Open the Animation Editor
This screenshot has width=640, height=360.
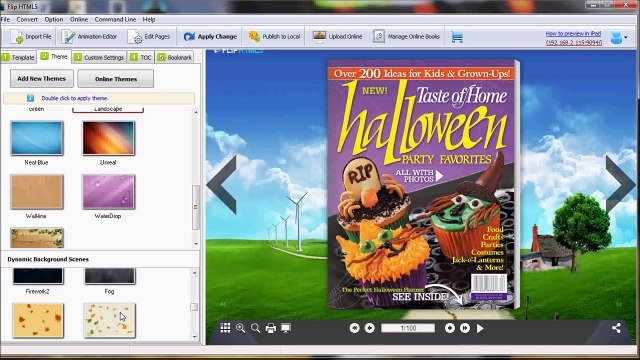coord(89,37)
